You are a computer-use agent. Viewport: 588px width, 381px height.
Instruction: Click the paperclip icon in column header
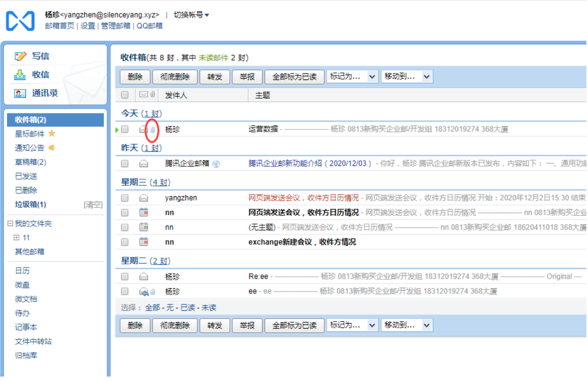152,94
